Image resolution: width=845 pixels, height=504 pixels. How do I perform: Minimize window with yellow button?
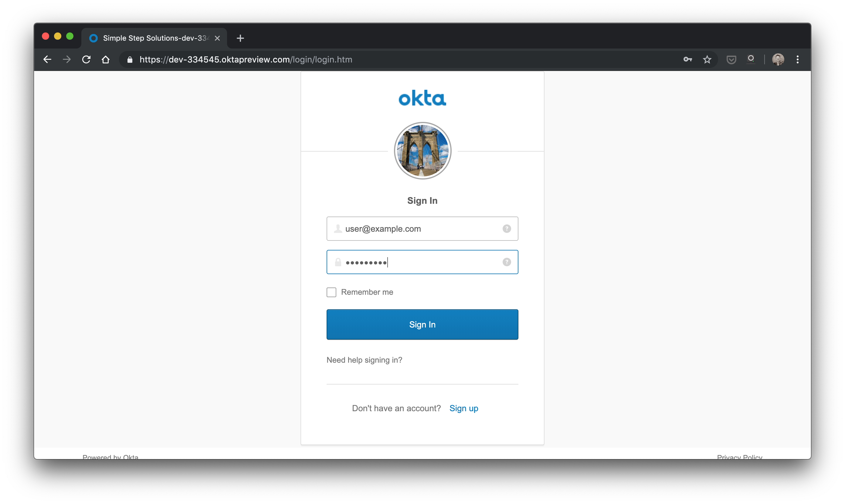pyautogui.click(x=58, y=36)
